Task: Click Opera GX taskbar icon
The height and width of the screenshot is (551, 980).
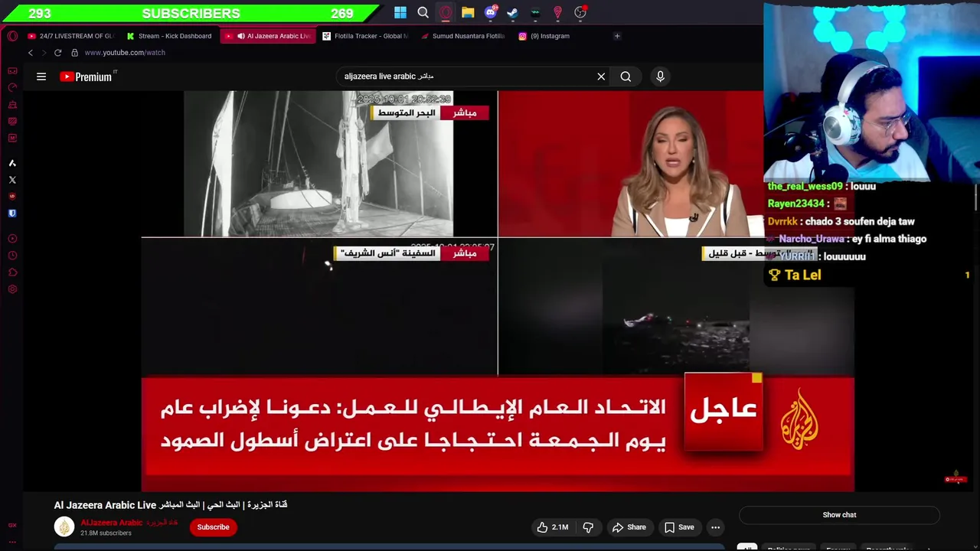Action: click(446, 12)
